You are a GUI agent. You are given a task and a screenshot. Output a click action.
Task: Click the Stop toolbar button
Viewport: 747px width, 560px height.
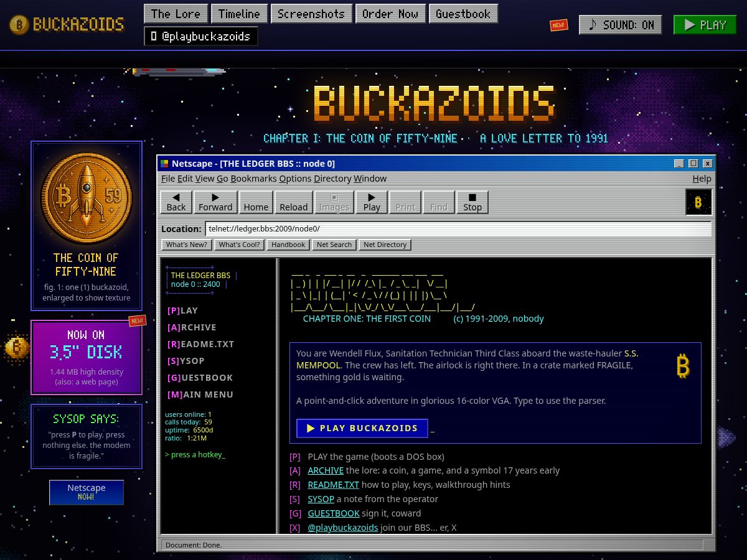(x=472, y=202)
